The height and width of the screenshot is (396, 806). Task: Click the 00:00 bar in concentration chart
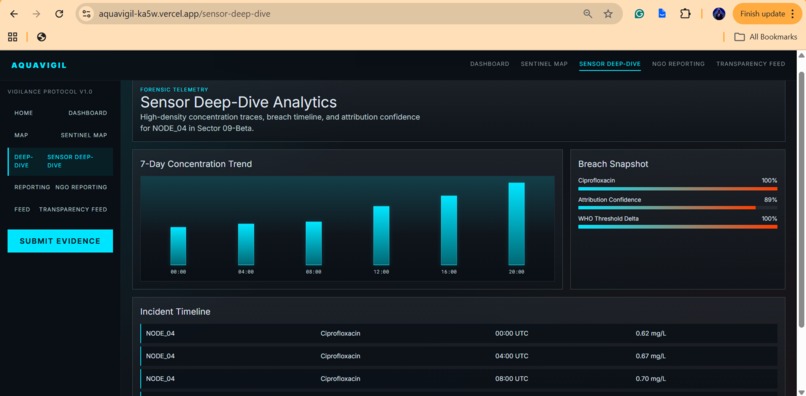click(178, 246)
